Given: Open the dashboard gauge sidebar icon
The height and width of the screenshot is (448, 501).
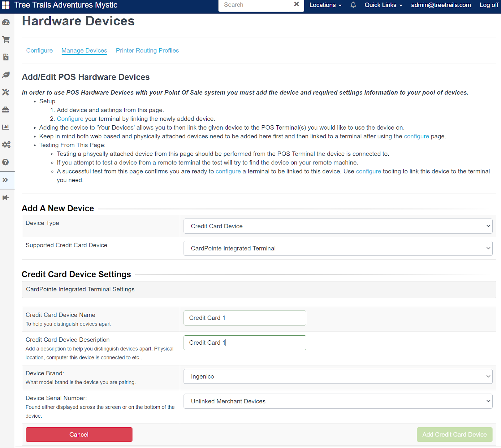Looking at the screenshot, I should [x=6, y=22].
